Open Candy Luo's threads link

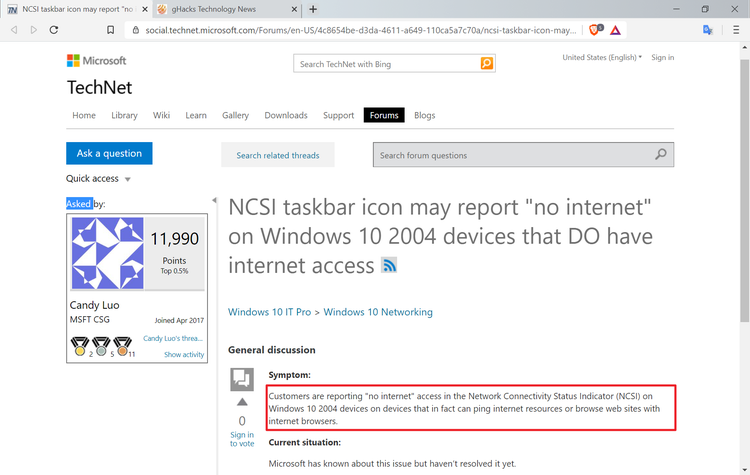pyautogui.click(x=173, y=338)
